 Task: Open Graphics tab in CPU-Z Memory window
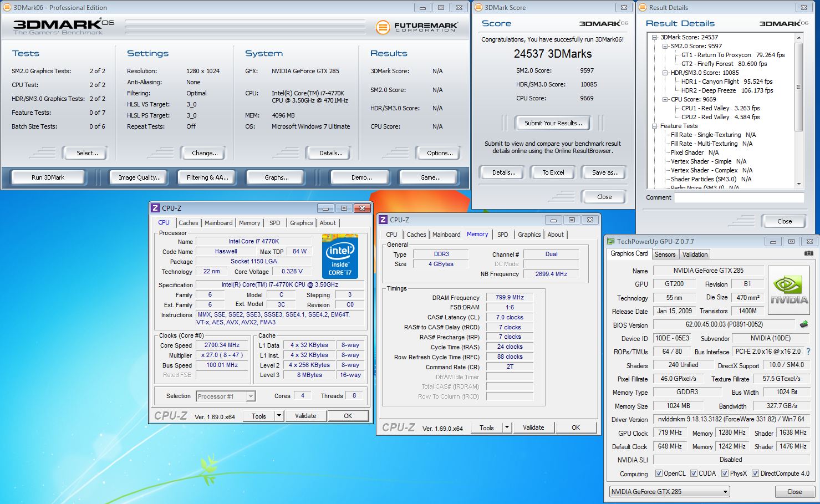click(529, 235)
